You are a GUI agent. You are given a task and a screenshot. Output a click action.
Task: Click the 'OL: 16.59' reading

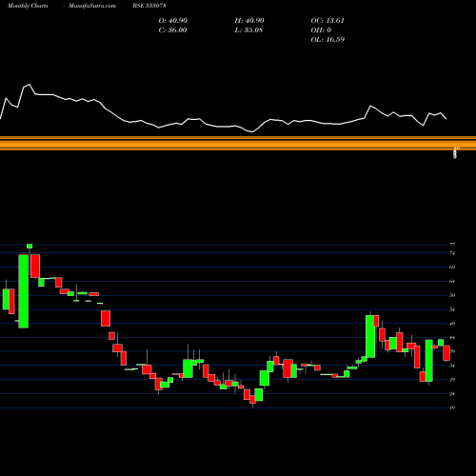327,40
